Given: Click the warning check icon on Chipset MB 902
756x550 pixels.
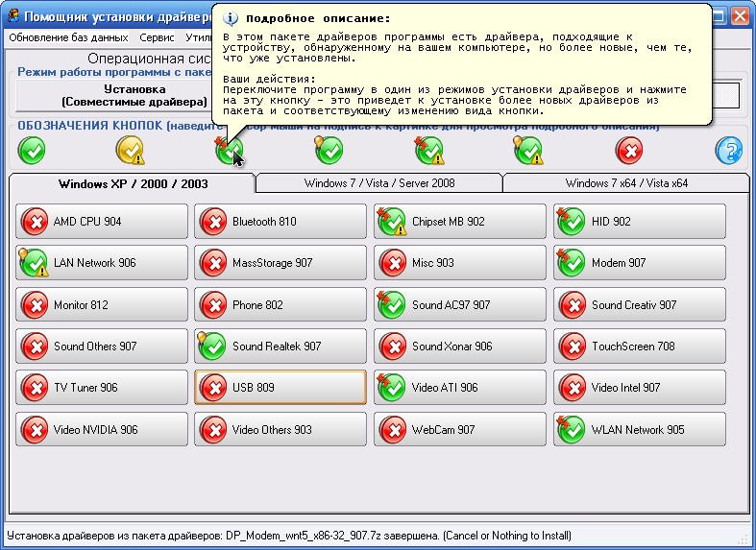Looking at the screenshot, I should click(392, 222).
